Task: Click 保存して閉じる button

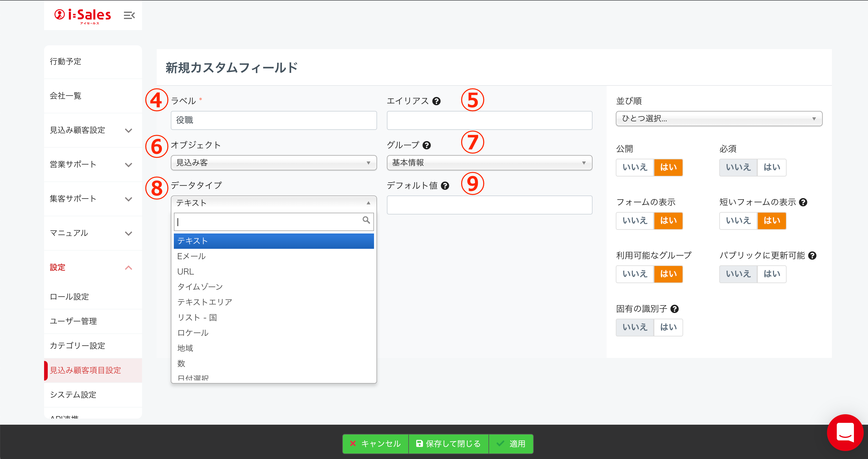Action: [x=448, y=444]
